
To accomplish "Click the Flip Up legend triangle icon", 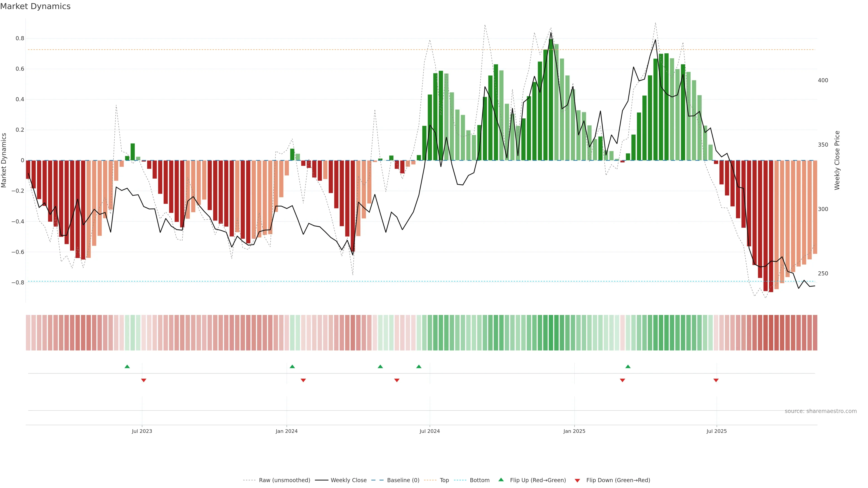I will tap(501, 480).
